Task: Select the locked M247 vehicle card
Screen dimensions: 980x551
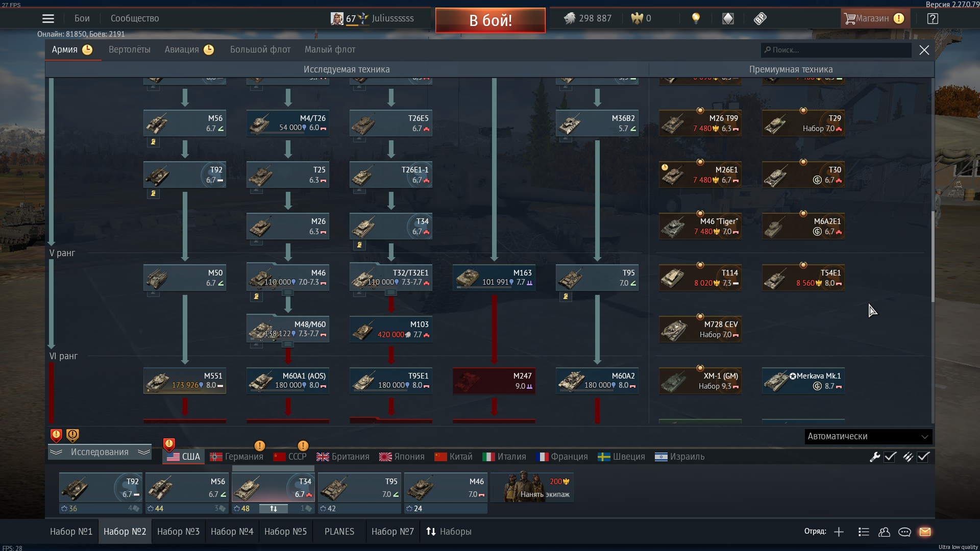Action: [x=494, y=381]
